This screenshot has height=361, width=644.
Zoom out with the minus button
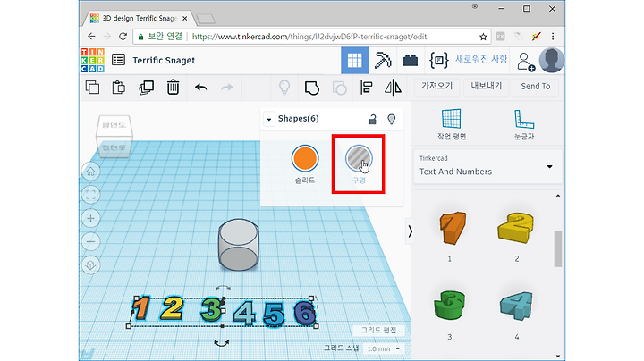pos(90,241)
